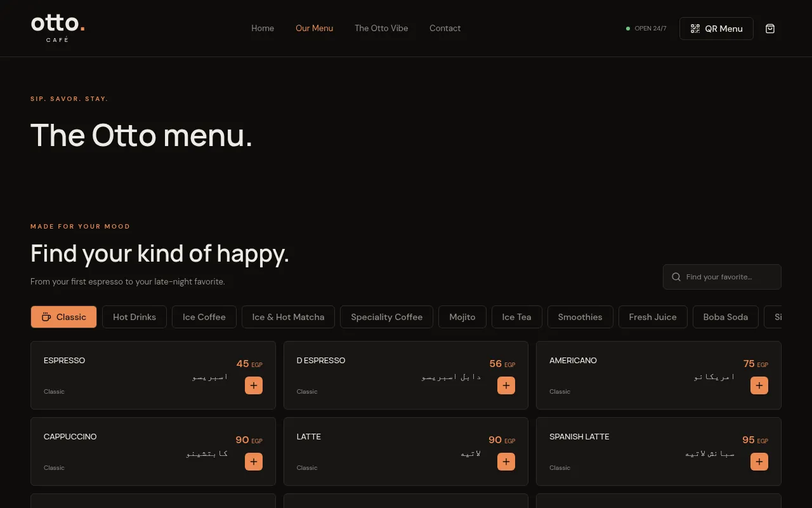Select the Classic category tab

click(x=63, y=317)
